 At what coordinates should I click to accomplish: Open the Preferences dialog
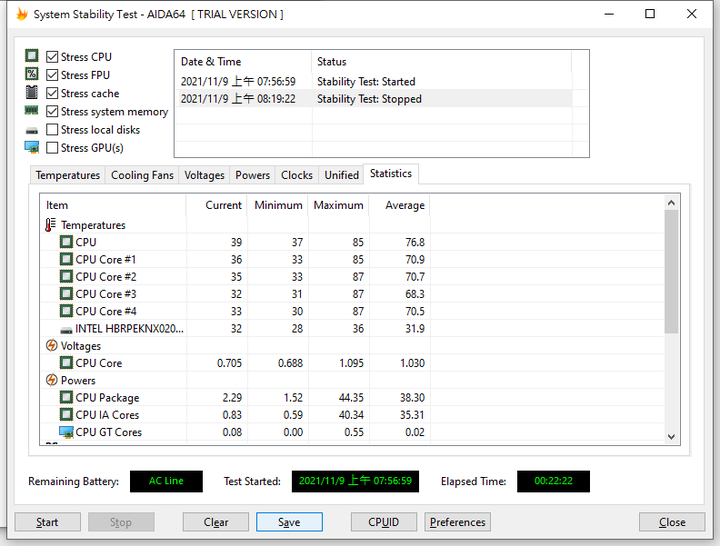pyautogui.click(x=457, y=522)
